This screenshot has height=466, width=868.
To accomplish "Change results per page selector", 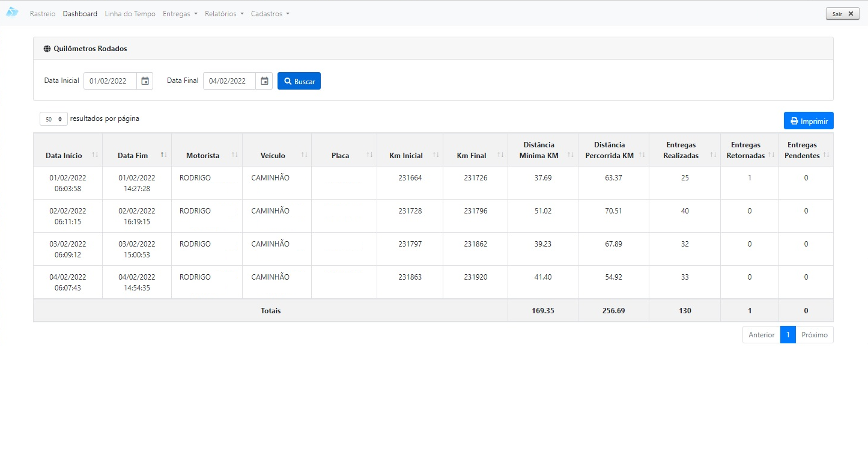I will click(x=53, y=119).
